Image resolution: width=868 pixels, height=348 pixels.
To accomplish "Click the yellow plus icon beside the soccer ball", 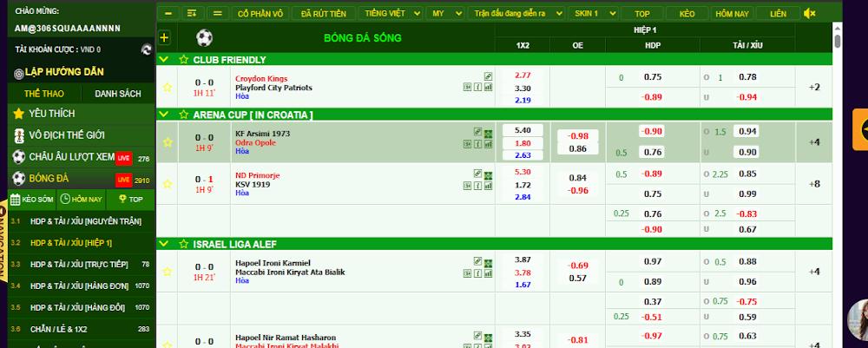I will 164,37.
